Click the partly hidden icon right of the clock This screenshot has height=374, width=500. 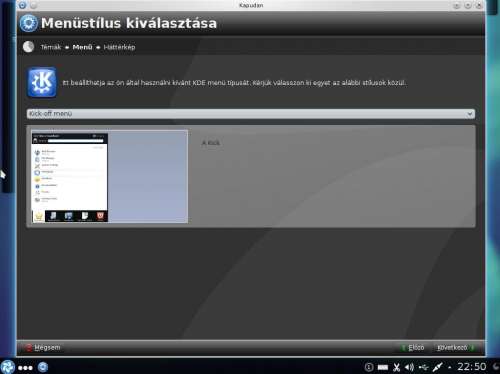coord(496,367)
